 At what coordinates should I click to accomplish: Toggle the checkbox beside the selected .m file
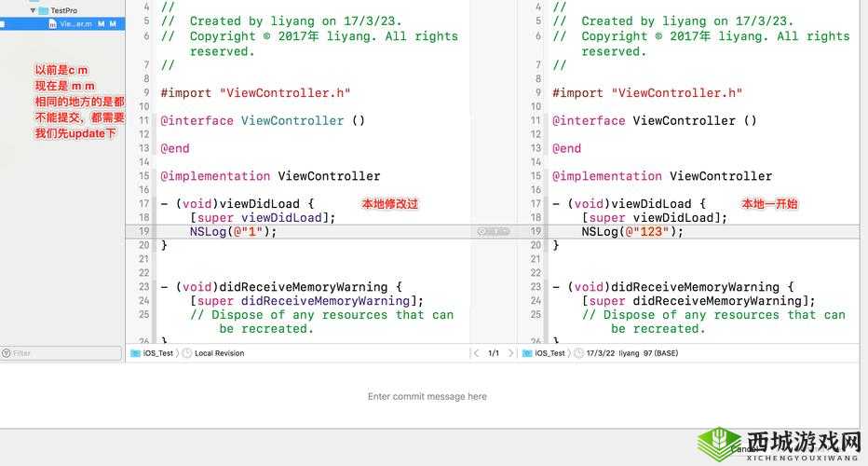click(x=3, y=24)
